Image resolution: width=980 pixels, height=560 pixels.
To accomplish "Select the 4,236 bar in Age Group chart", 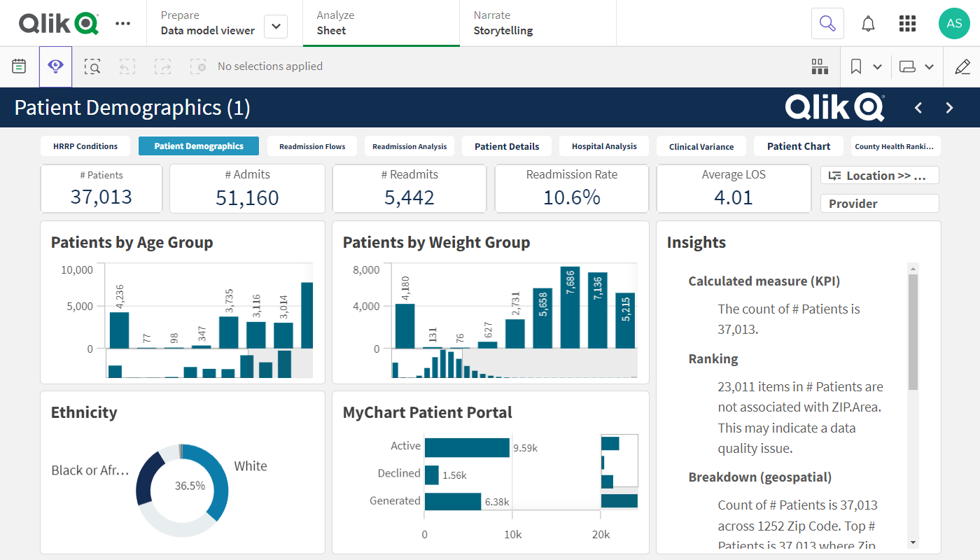I will [119, 330].
